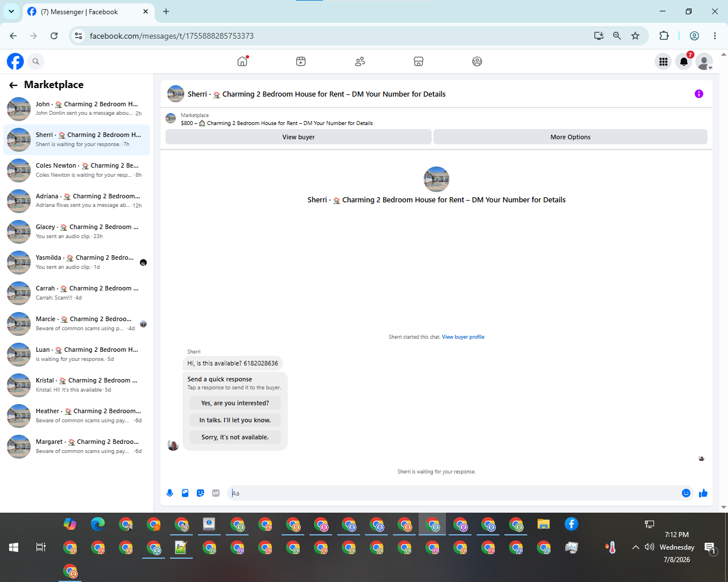
Task: Reload the page
Action: click(54, 36)
